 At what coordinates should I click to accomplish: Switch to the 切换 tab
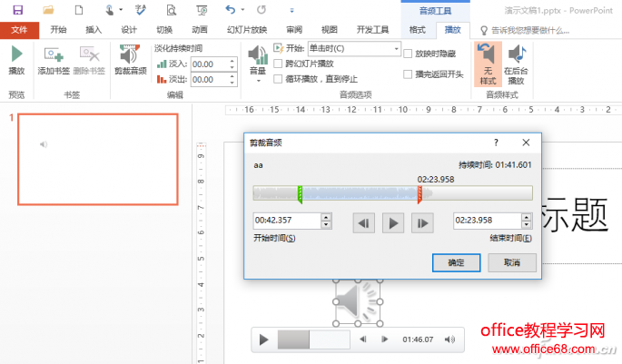pyautogui.click(x=164, y=30)
